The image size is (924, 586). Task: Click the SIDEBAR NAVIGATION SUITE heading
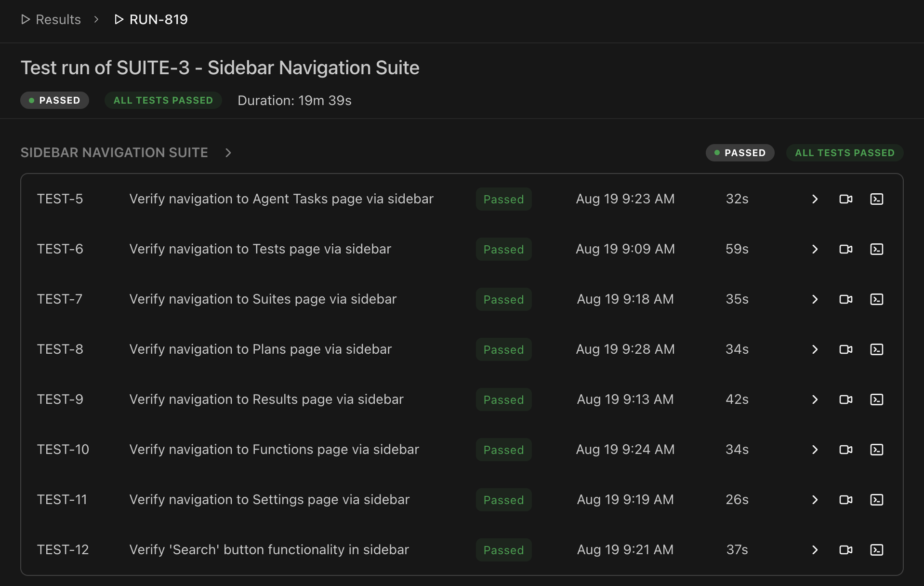coord(114,153)
